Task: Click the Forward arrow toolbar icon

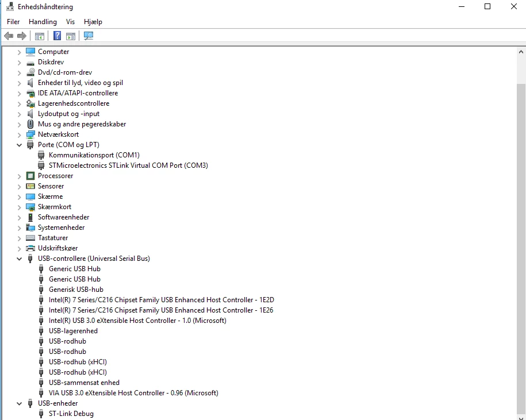Action: [x=22, y=36]
